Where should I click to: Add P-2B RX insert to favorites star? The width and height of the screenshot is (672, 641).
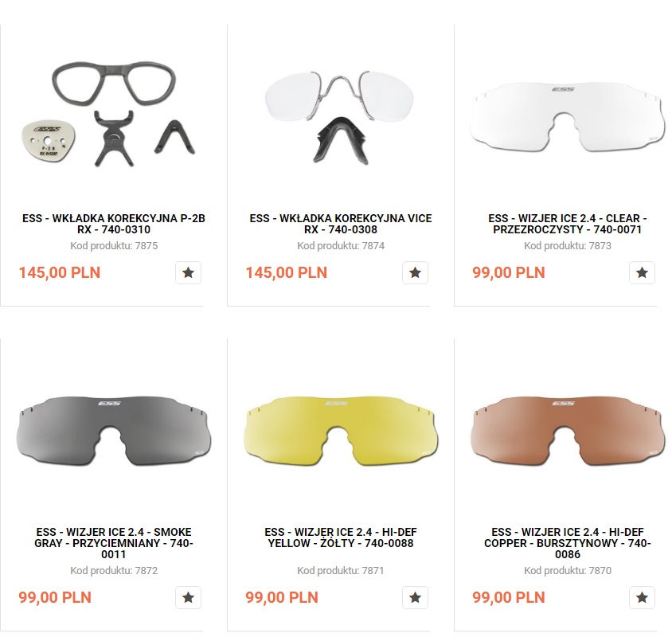click(188, 272)
